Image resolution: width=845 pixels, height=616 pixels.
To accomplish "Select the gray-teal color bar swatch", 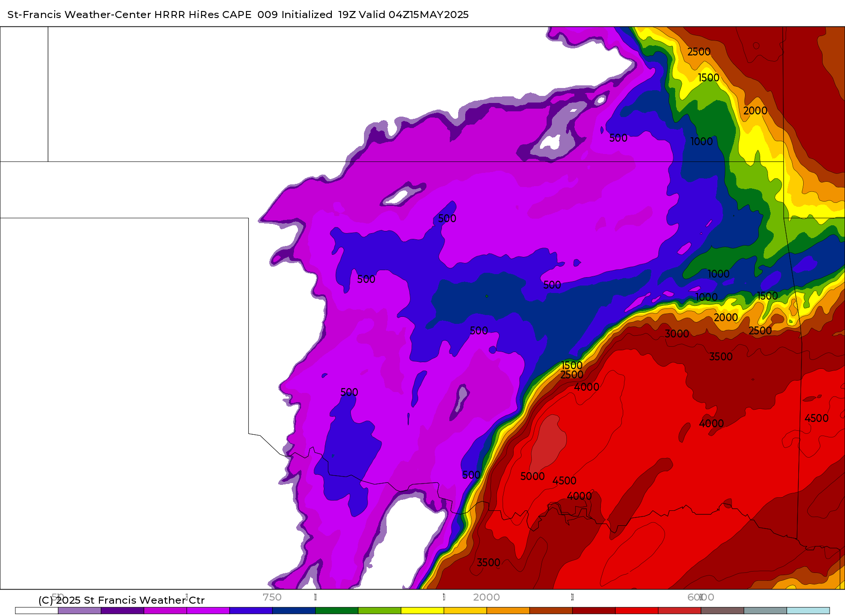I will [765, 611].
